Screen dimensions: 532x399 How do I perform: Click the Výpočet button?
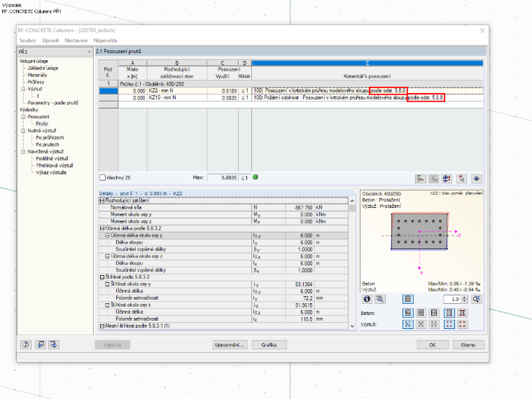click(x=112, y=344)
